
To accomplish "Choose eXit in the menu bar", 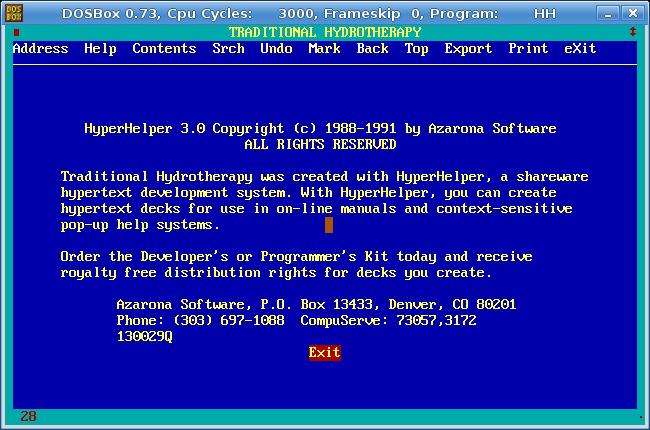I will click(580, 49).
